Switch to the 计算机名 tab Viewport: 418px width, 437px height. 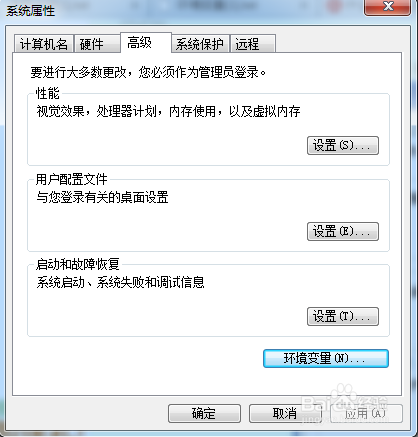43,44
